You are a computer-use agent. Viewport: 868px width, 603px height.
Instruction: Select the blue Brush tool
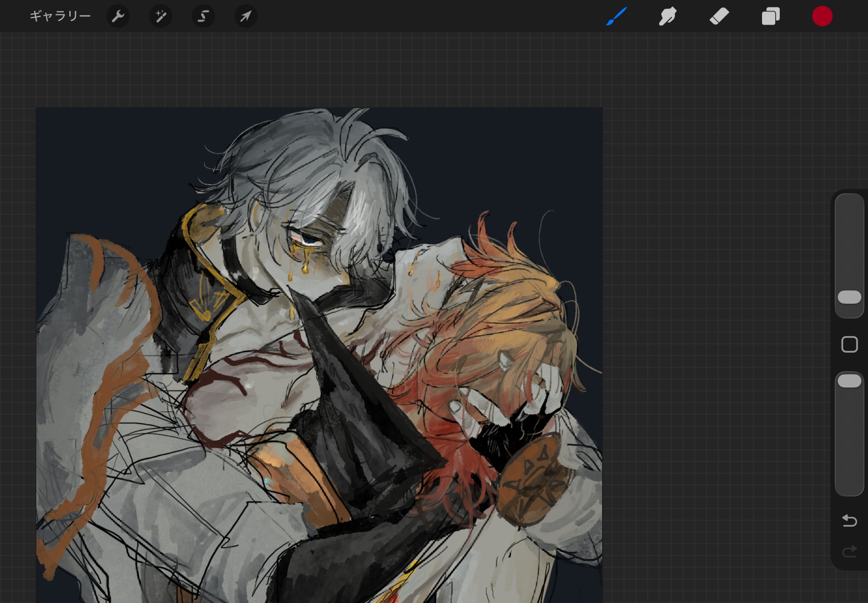click(x=616, y=16)
